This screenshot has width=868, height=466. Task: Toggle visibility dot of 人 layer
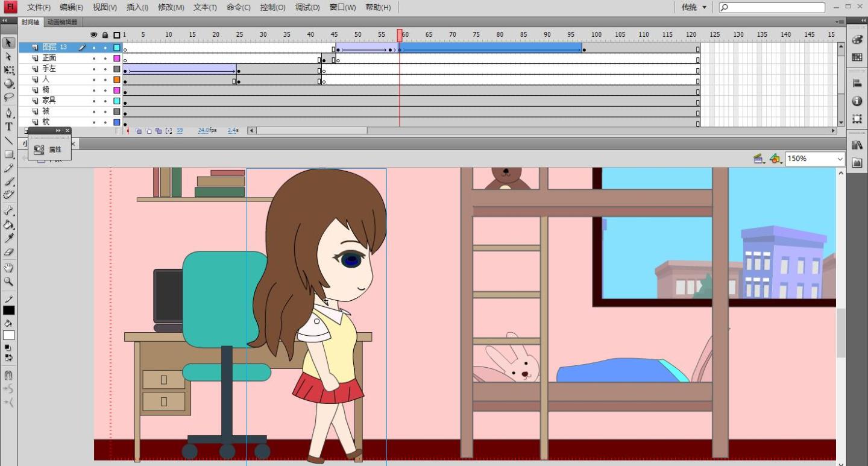point(93,80)
